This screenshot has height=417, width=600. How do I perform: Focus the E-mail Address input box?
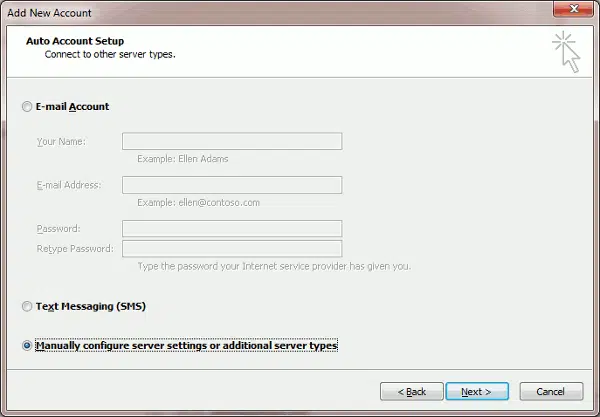232,185
